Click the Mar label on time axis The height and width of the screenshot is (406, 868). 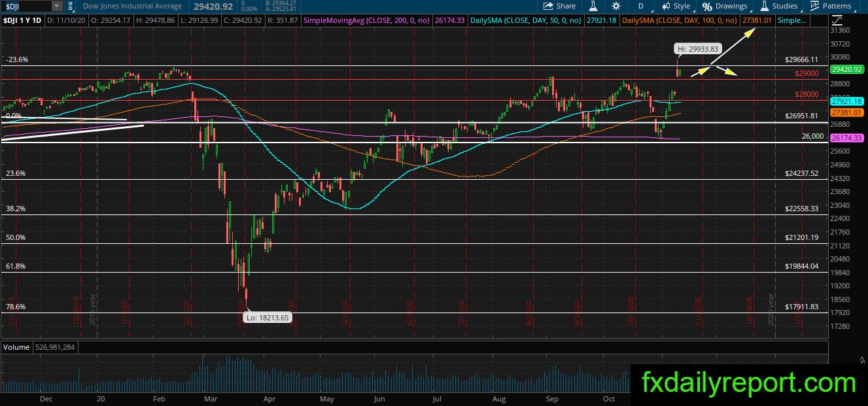(209, 398)
